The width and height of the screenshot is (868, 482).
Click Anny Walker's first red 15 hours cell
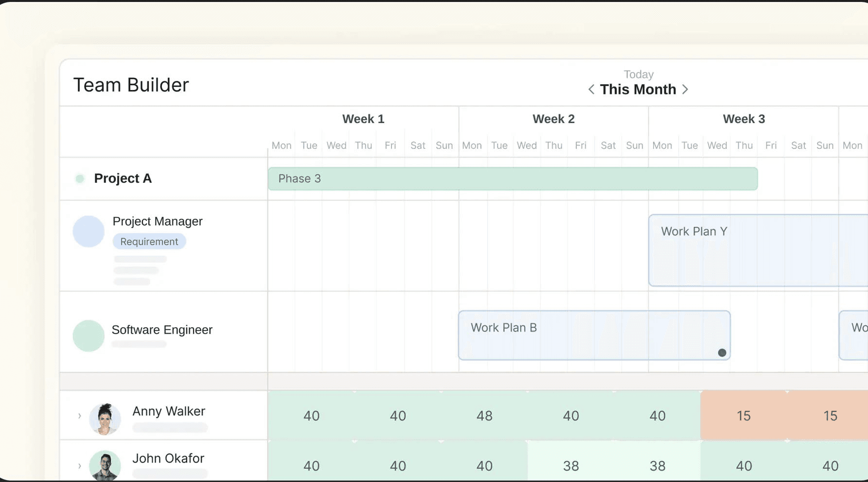(x=744, y=416)
